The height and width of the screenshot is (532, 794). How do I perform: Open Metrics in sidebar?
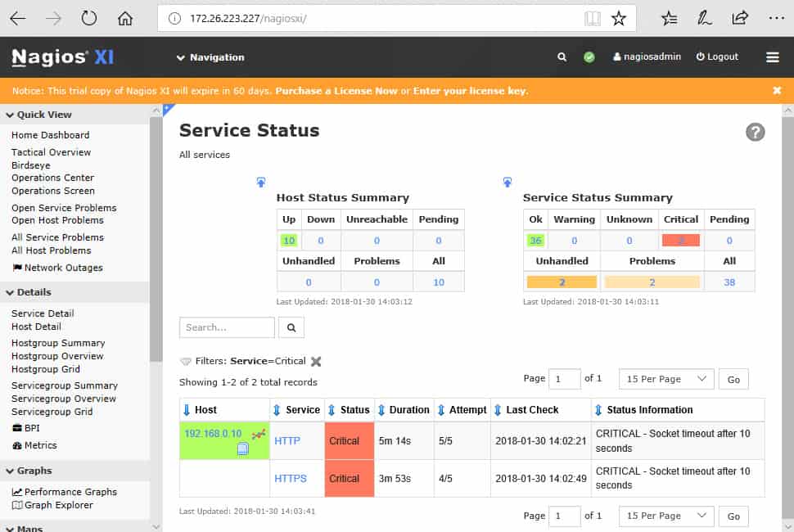tap(34, 445)
